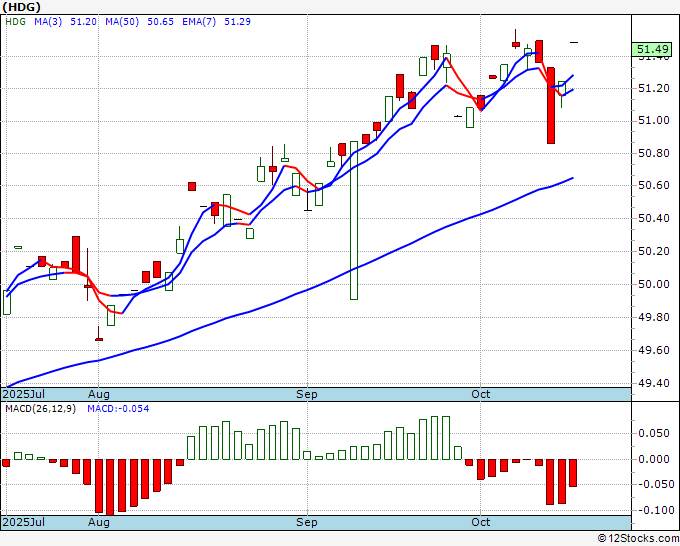Select the MA(3) indicator label
The height and width of the screenshot is (546, 680).
[48, 22]
